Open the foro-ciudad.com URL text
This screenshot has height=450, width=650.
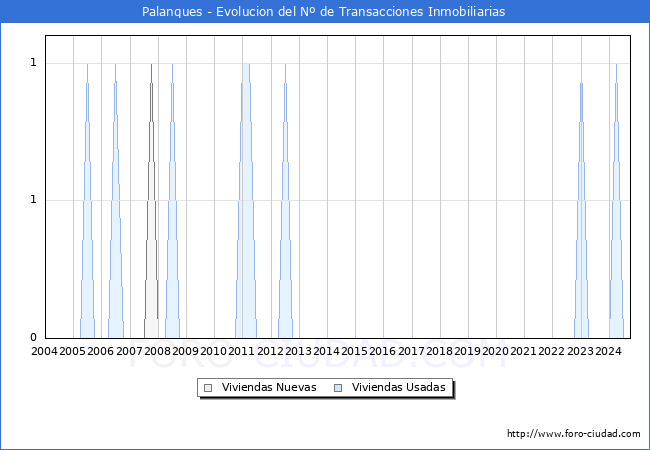click(574, 434)
